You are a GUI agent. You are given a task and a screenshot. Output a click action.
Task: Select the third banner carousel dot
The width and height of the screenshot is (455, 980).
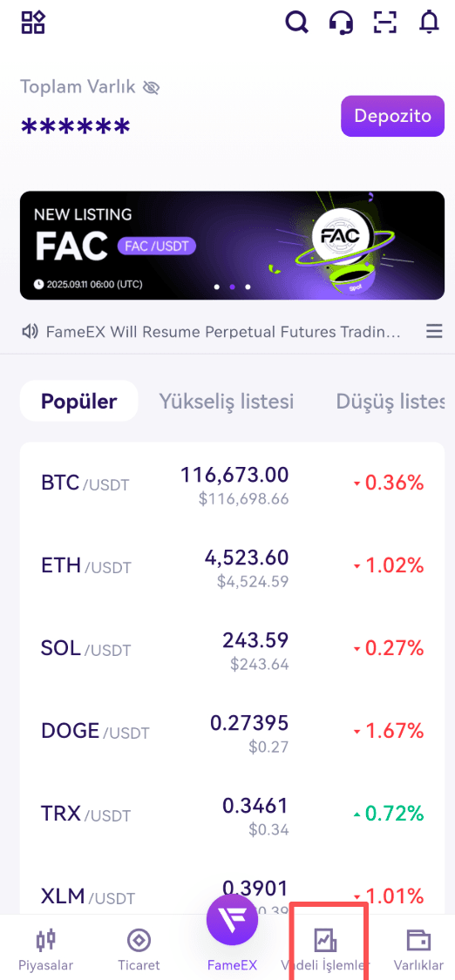248,287
